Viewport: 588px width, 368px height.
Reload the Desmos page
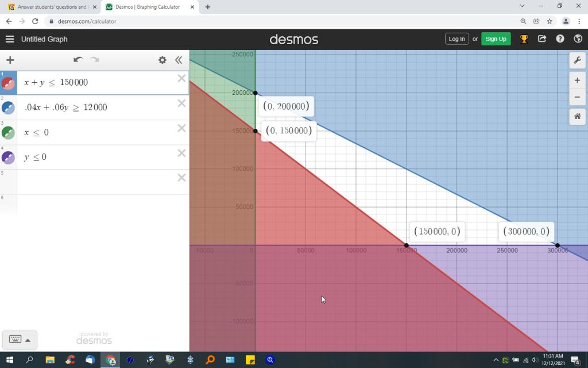pos(35,21)
